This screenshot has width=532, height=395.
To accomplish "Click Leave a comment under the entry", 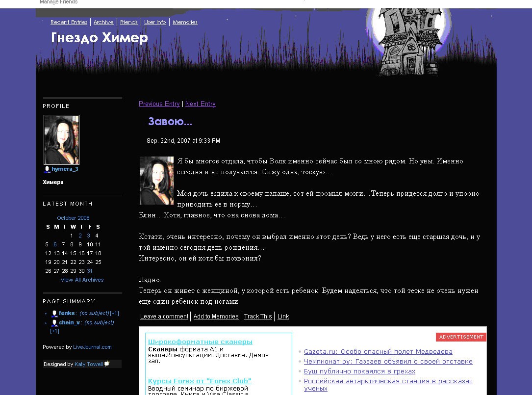I will [x=164, y=316].
